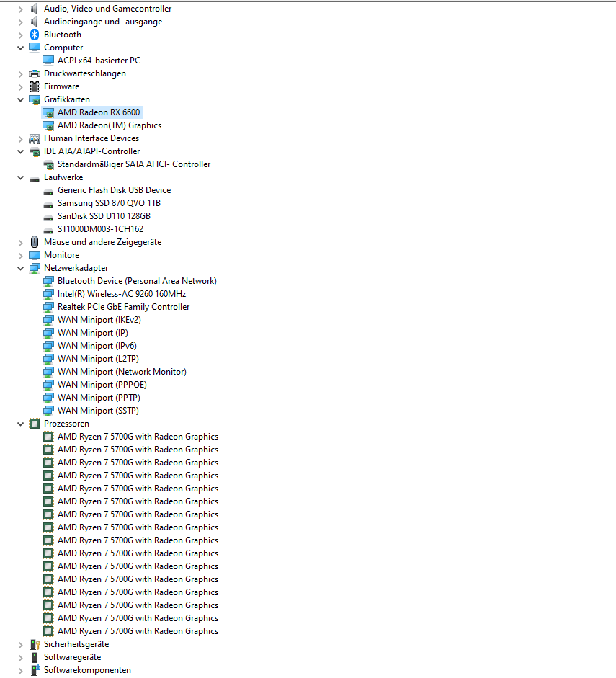Select WAN Miniport (IKEv2)

[x=99, y=320]
